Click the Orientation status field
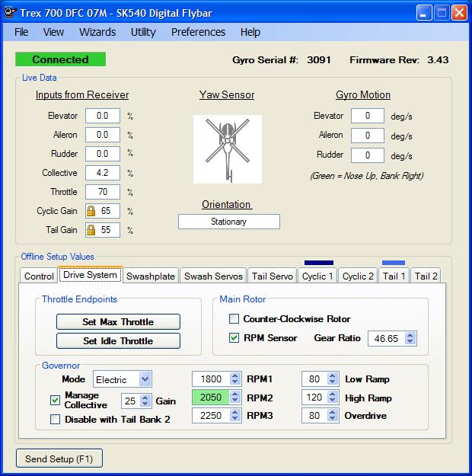This screenshot has height=476, width=472. point(228,222)
